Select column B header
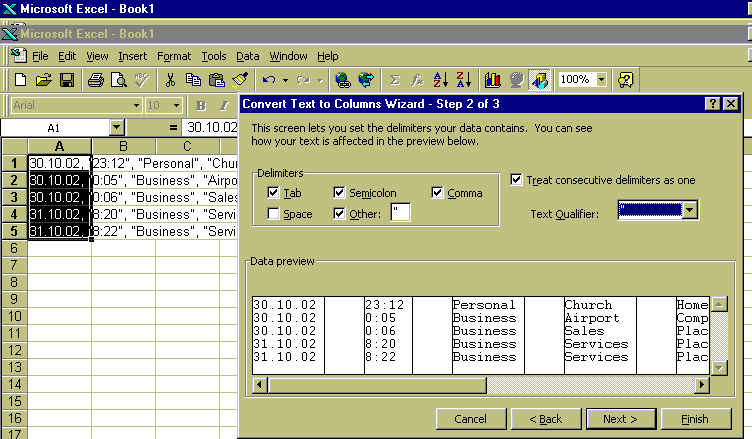The height and width of the screenshot is (439, 752). click(x=123, y=146)
